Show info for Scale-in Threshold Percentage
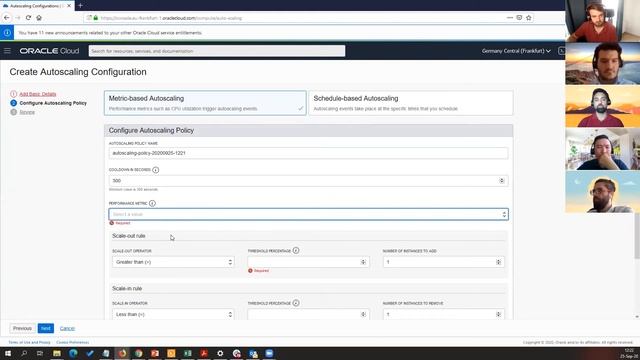The height and width of the screenshot is (360, 640). click(x=296, y=303)
